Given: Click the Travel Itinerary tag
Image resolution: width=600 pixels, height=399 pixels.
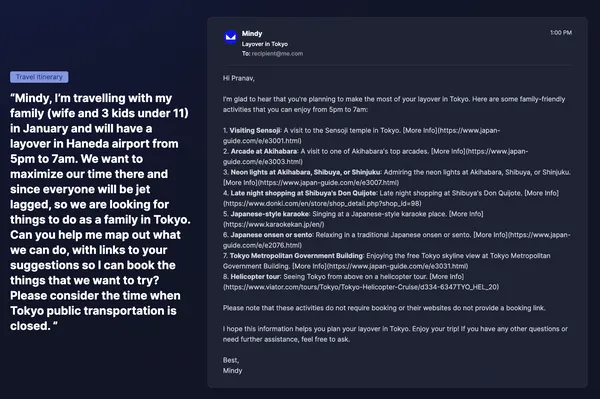Looking at the screenshot, I should pyautogui.click(x=39, y=77).
